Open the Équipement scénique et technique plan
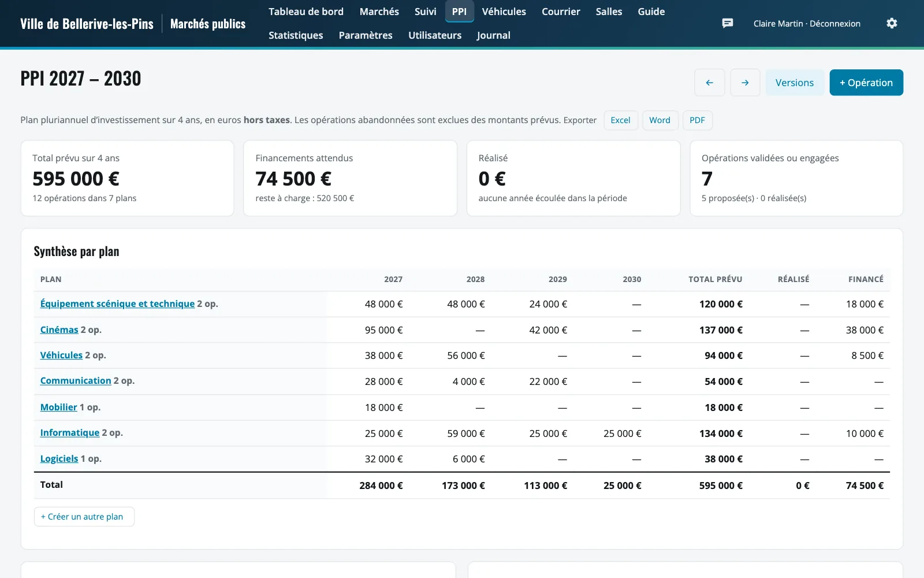The width and height of the screenshot is (924, 578). [117, 304]
